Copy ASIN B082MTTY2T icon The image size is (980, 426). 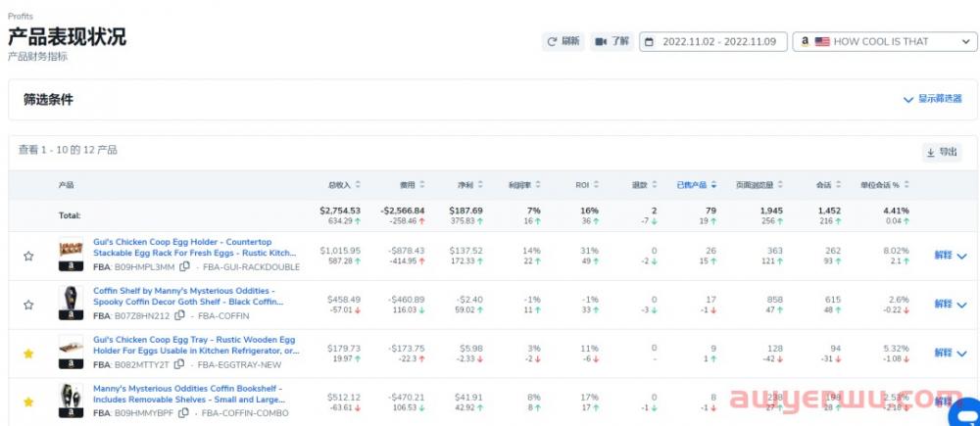[x=178, y=364]
